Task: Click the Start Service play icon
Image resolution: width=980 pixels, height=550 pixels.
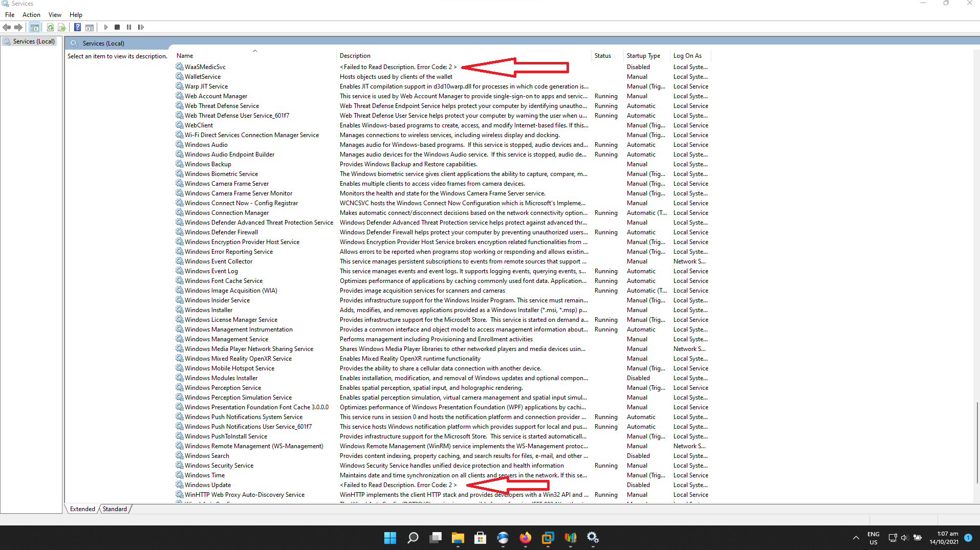Action: [x=106, y=27]
